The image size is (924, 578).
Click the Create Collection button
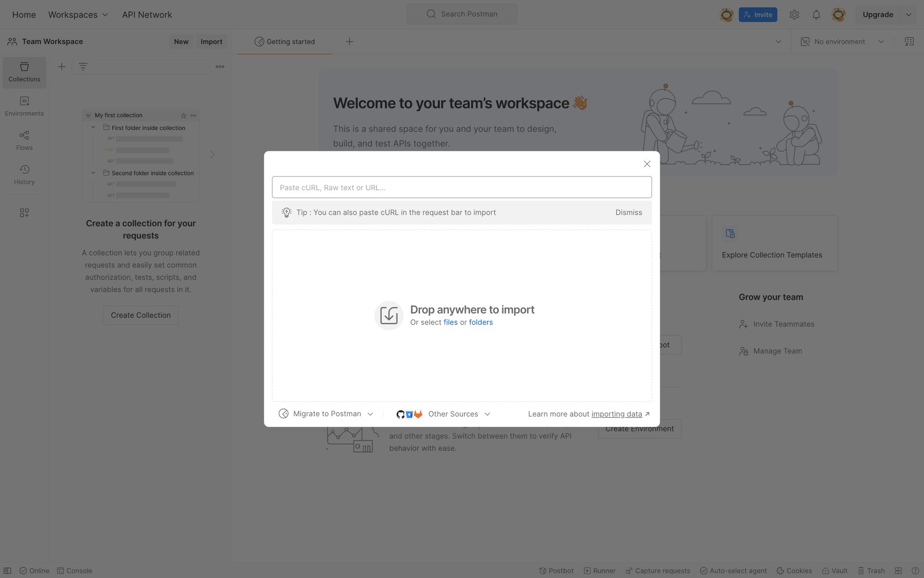point(141,315)
